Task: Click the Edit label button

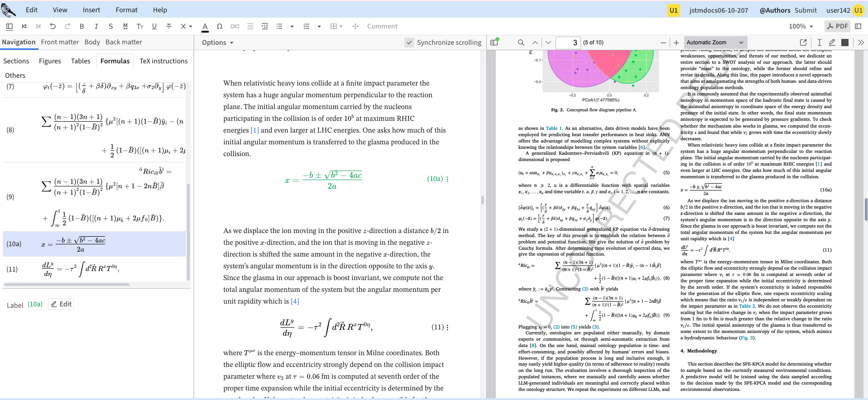Action: (61, 304)
